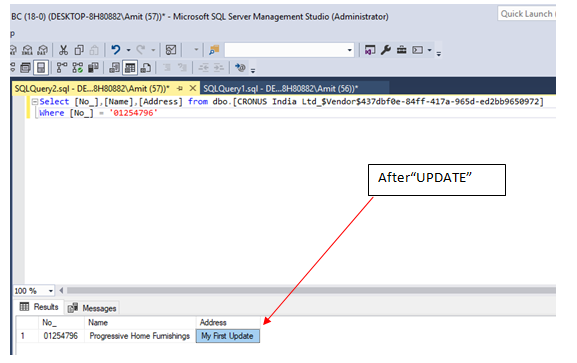Click the Undo arrow icon
This screenshot has height=363, width=577.
tap(116, 50)
